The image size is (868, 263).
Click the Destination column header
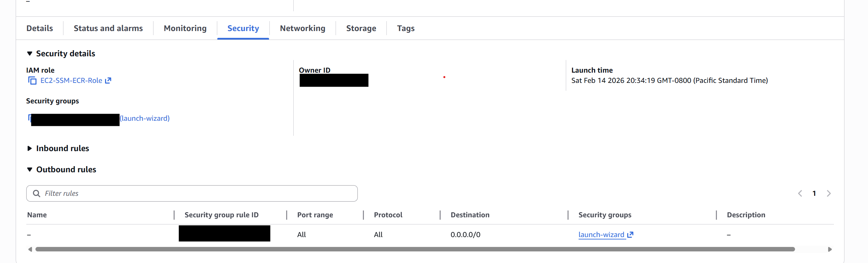pos(470,215)
